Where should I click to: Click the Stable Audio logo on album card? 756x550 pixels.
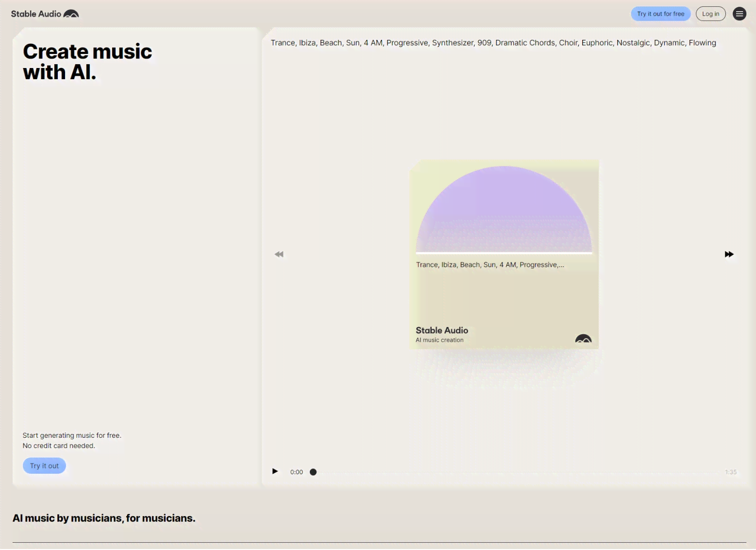[583, 338]
